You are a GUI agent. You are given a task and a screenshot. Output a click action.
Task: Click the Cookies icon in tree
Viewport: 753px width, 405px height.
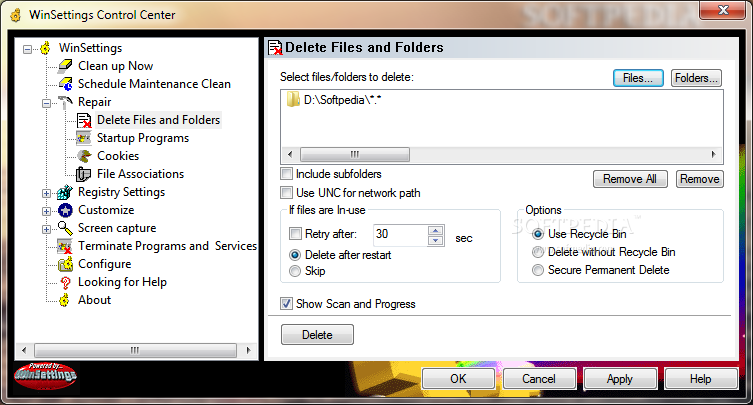84,156
